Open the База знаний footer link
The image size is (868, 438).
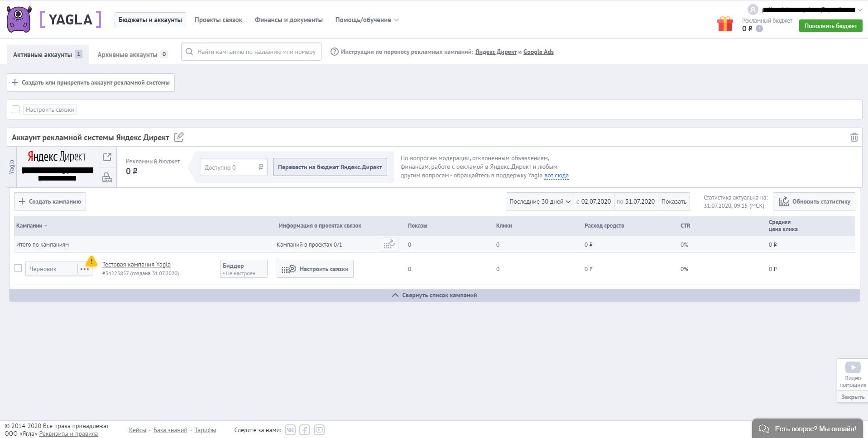pyautogui.click(x=170, y=430)
